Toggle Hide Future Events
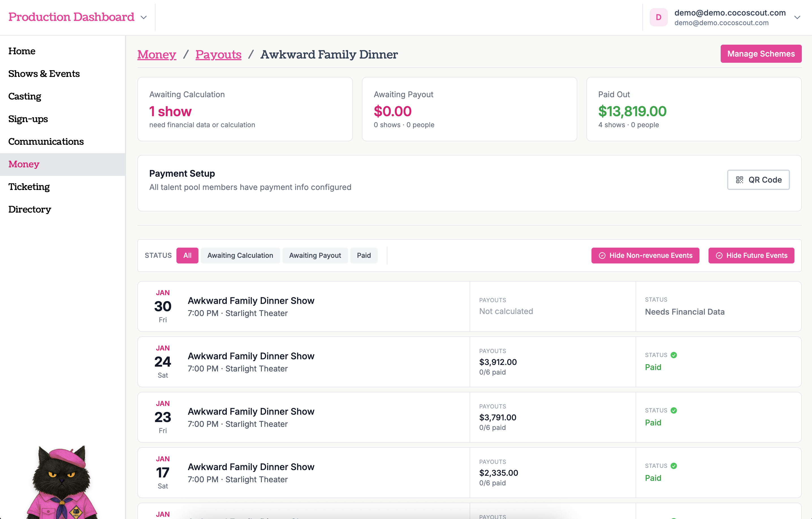This screenshot has width=812, height=519. click(751, 255)
